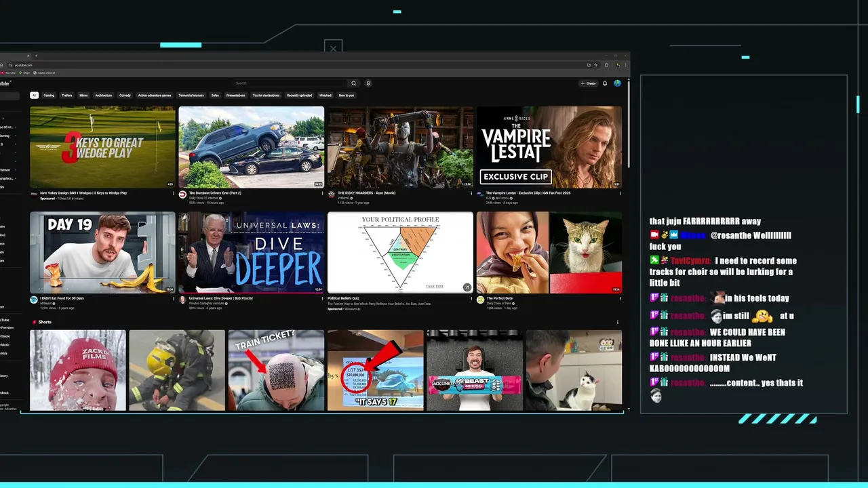Click the IGN channel avatar under Vampire Lestat
This screenshot has height=488, width=868.
click(480, 195)
